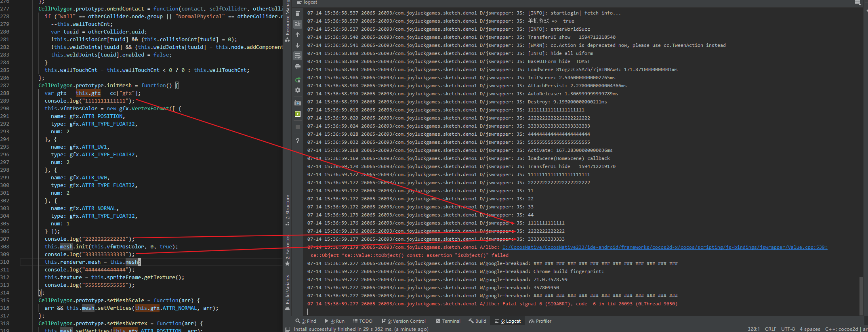Click line number 310 in the gutter
This screenshot has height=332, width=868.
point(5,262)
